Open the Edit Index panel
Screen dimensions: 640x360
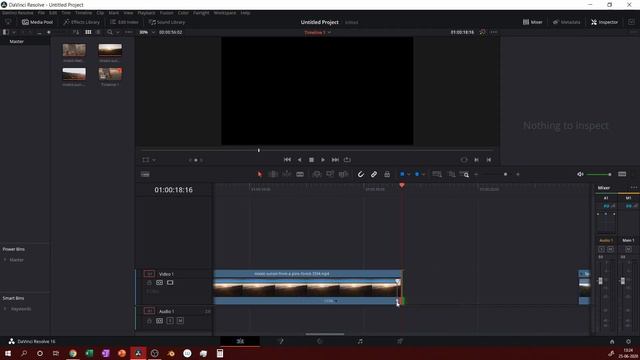tap(124, 22)
